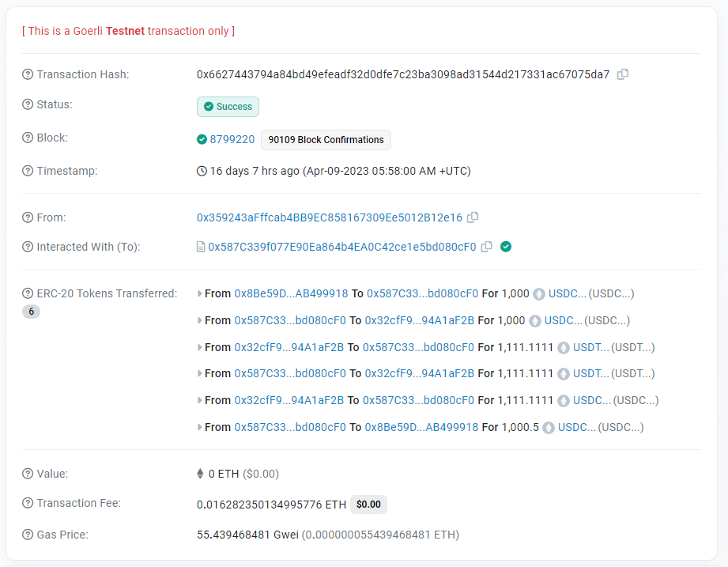728x567 pixels.
Task: Click the green verified checkmark after contract address
Action: [x=506, y=247]
